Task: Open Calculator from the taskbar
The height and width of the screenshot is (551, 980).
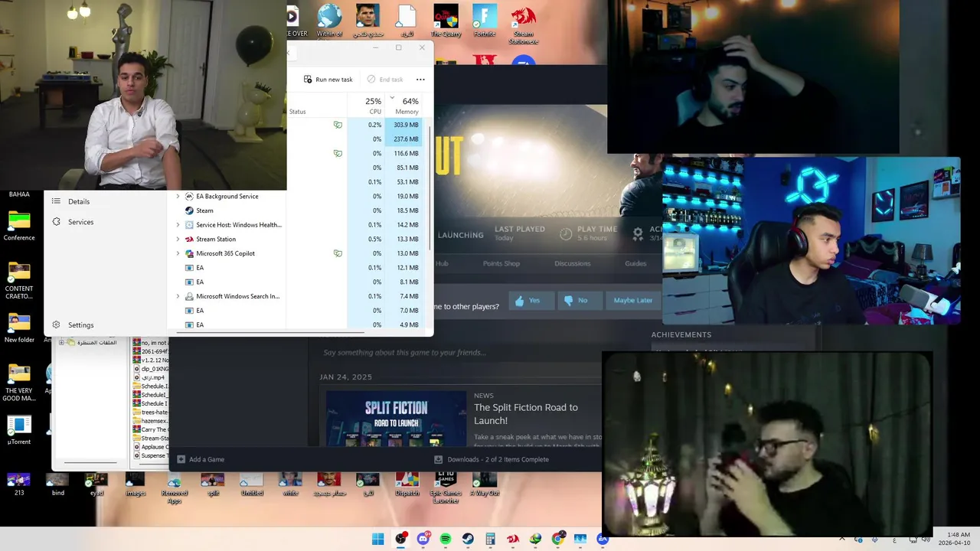Action: tap(491, 539)
